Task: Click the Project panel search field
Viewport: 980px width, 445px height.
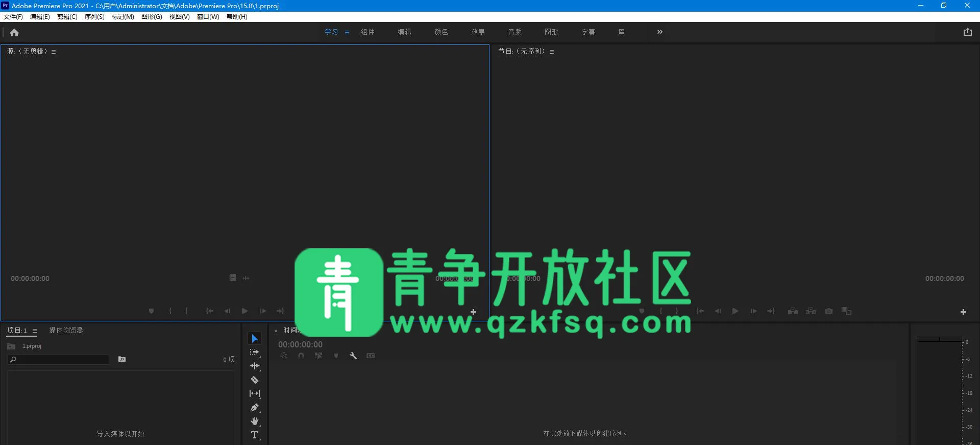Action: 58,359
